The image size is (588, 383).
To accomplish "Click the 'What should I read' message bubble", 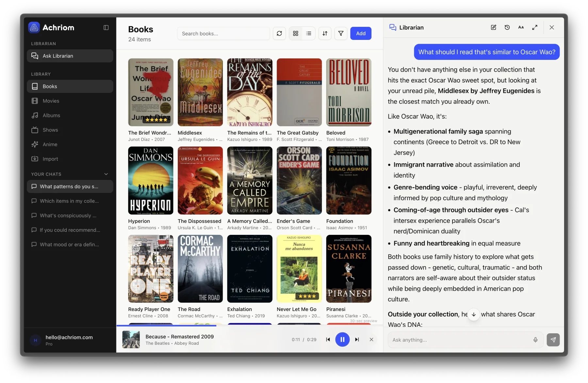I will point(487,52).
